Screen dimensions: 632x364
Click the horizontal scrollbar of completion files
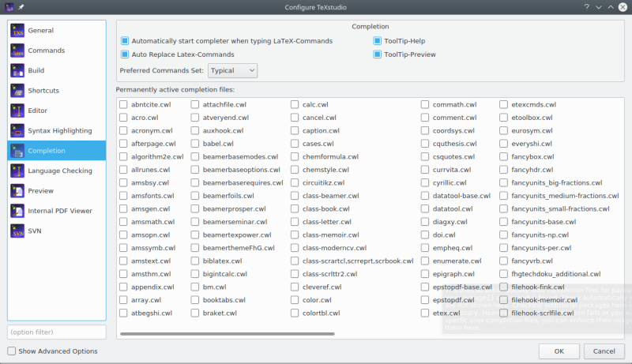pos(228,334)
